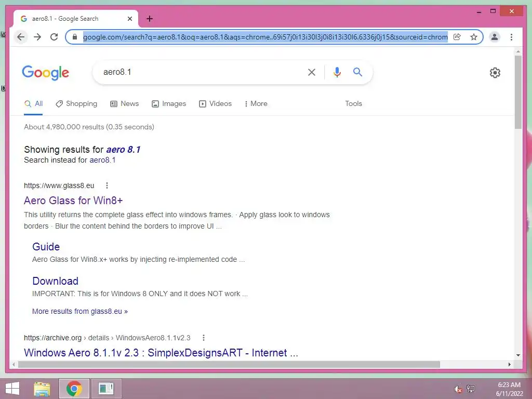The height and width of the screenshot is (399, 532).
Task: Click the scroll up arrow
Action: point(518,51)
